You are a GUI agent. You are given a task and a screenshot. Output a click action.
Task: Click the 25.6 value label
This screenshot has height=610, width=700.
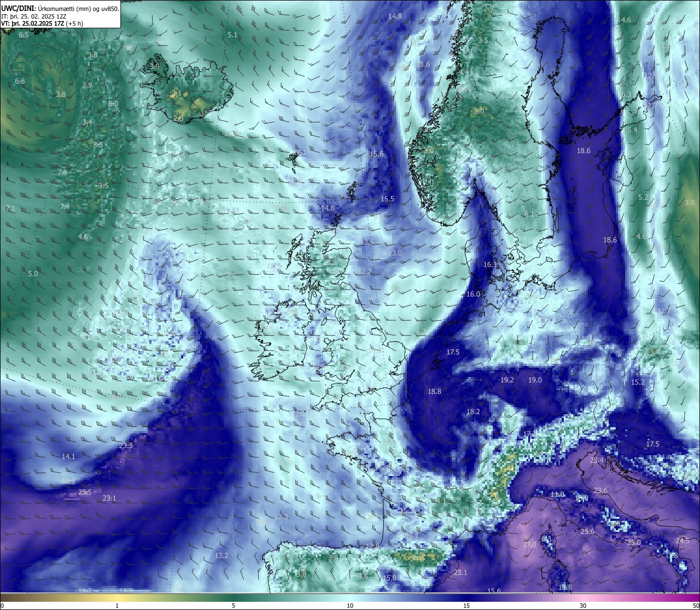[x=587, y=532]
